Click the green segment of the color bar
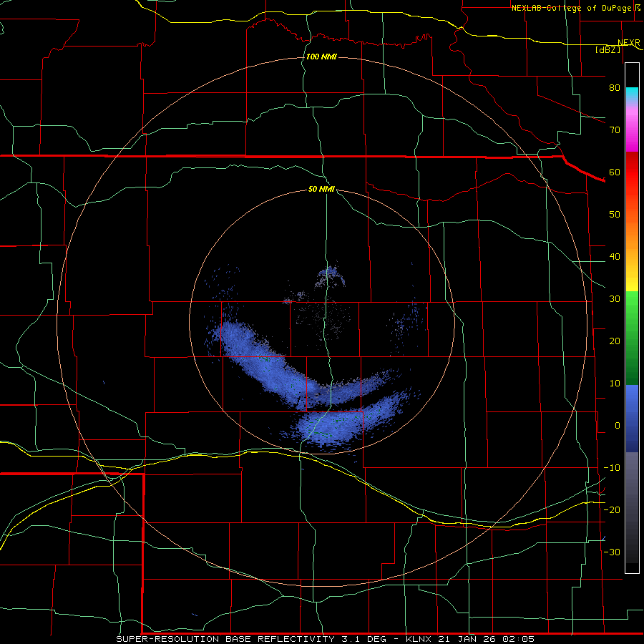This screenshot has width=644, height=644. (632, 338)
